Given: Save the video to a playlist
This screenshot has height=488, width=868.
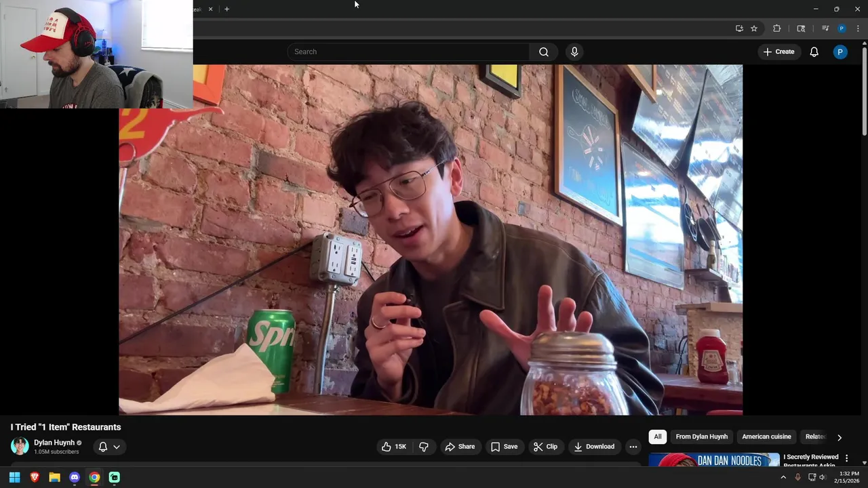Looking at the screenshot, I should click(504, 447).
